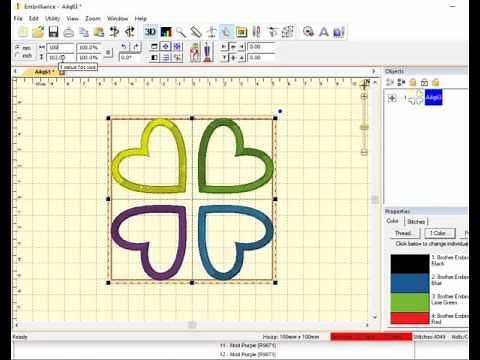Click the horizontal nudge value field
This screenshot has width=480, height=360.
tap(261, 47)
